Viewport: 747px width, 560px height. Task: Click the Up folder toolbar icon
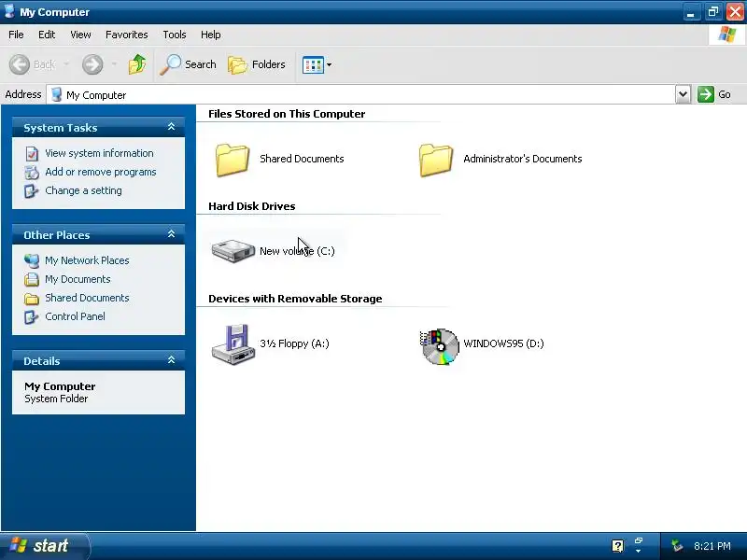pos(137,64)
